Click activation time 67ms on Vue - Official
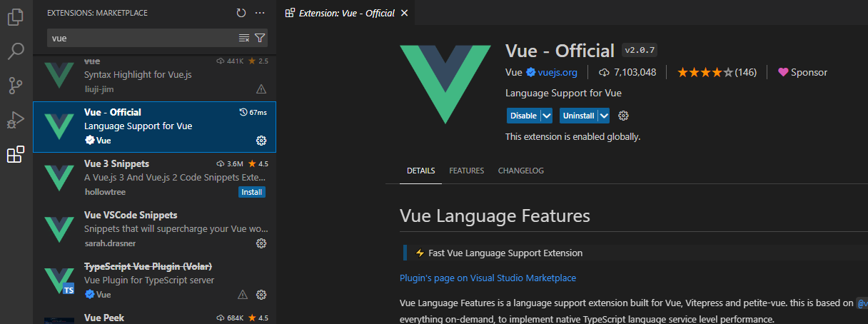Image resolution: width=868 pixels, height=324 pixels. click(x=253, y=112)
